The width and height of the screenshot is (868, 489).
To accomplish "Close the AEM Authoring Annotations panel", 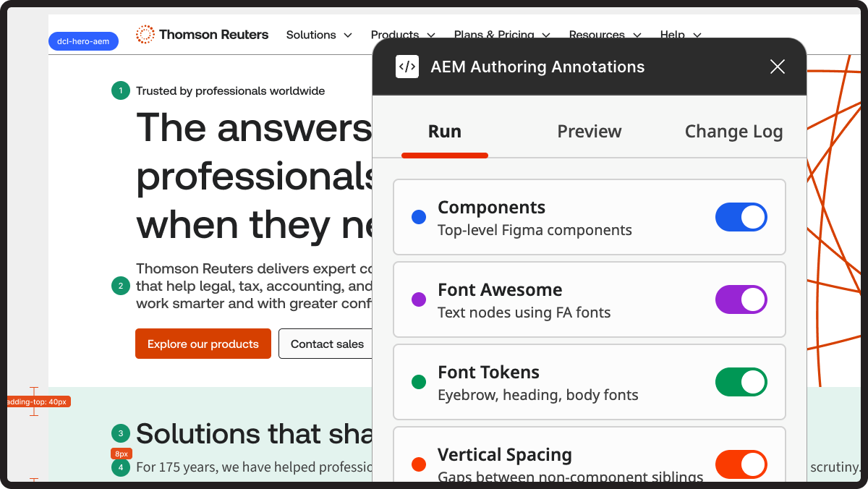I will (778, 67).
